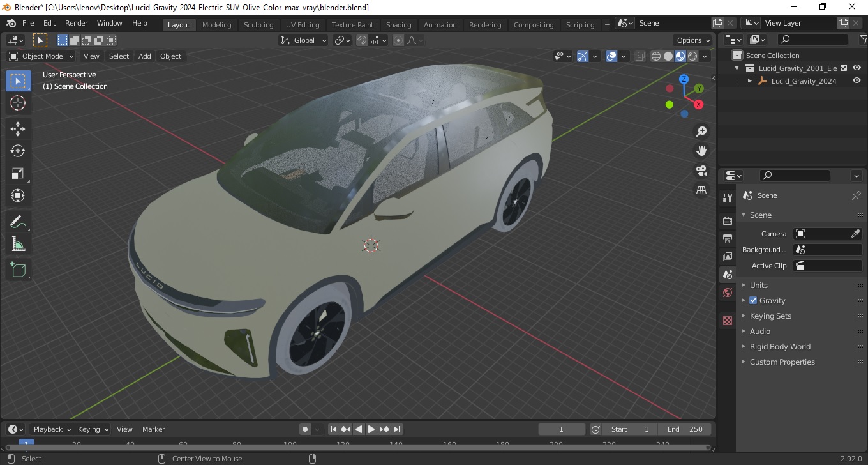Open the Playback dropdown in timeline
This screenshot has width=868, height=465.
pos(52,429)
